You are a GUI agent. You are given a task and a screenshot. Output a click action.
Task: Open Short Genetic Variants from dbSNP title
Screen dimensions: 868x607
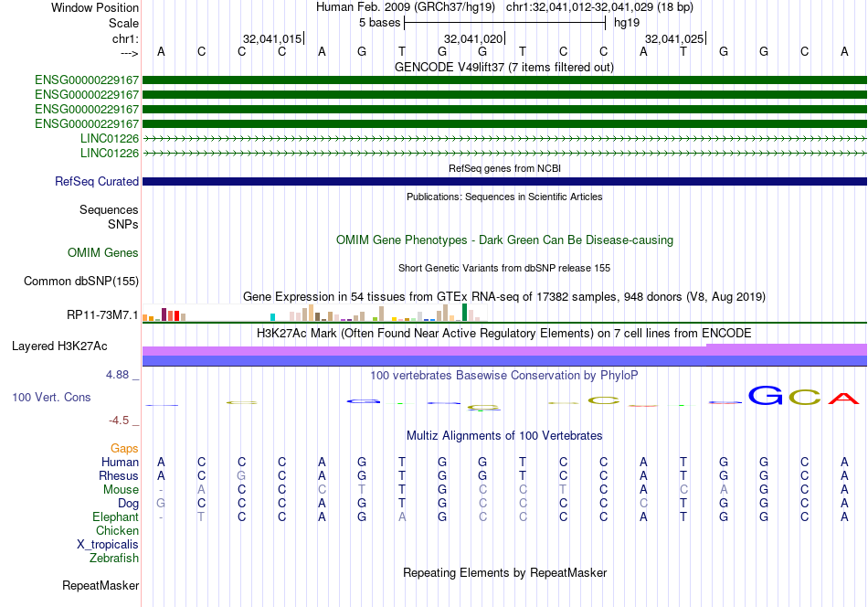504,268
